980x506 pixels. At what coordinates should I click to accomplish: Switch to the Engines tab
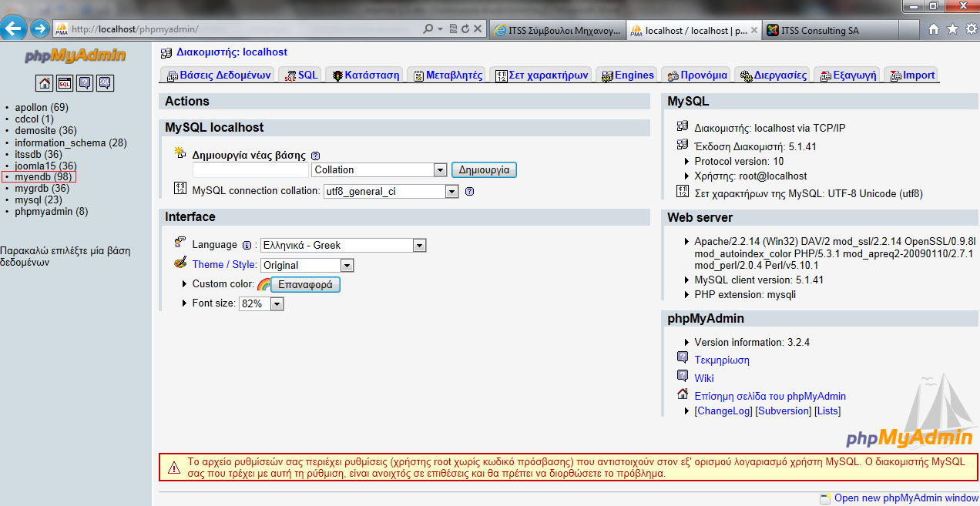[x=626, y=75]
